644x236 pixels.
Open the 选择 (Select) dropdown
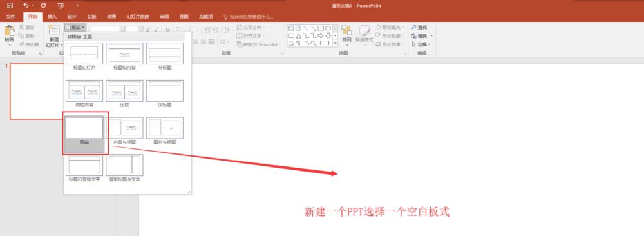coord(421,44)
